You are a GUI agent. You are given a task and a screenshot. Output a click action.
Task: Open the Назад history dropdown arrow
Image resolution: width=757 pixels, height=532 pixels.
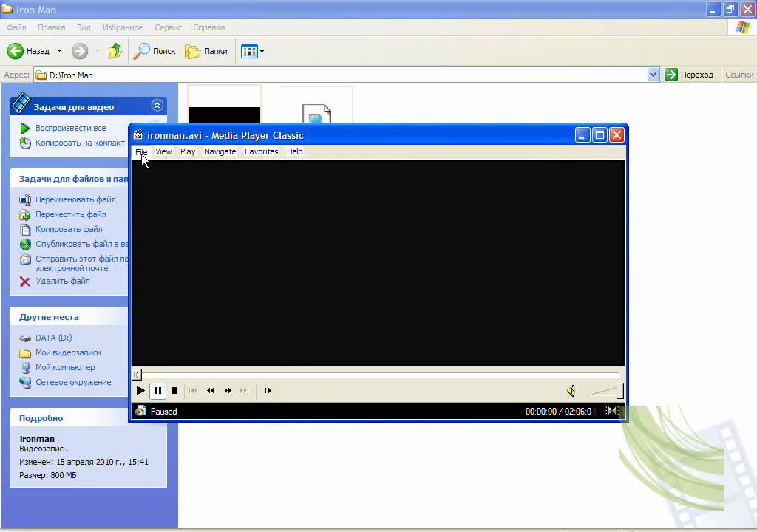pos(59,51)
